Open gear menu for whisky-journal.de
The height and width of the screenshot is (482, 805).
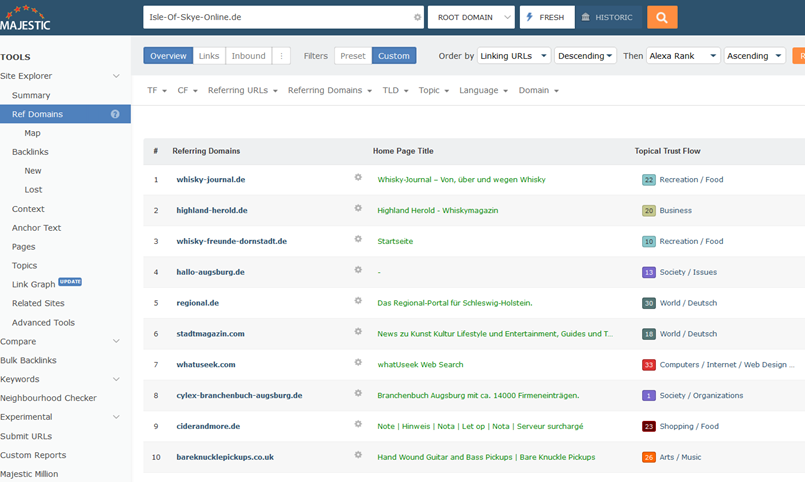pos(358,177)
